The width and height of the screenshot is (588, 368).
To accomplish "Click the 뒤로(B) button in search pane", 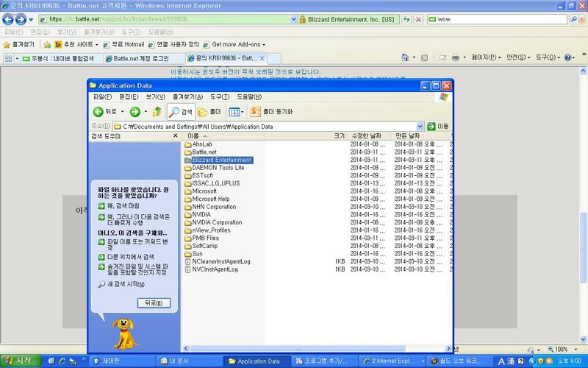I will click(154, 303).
